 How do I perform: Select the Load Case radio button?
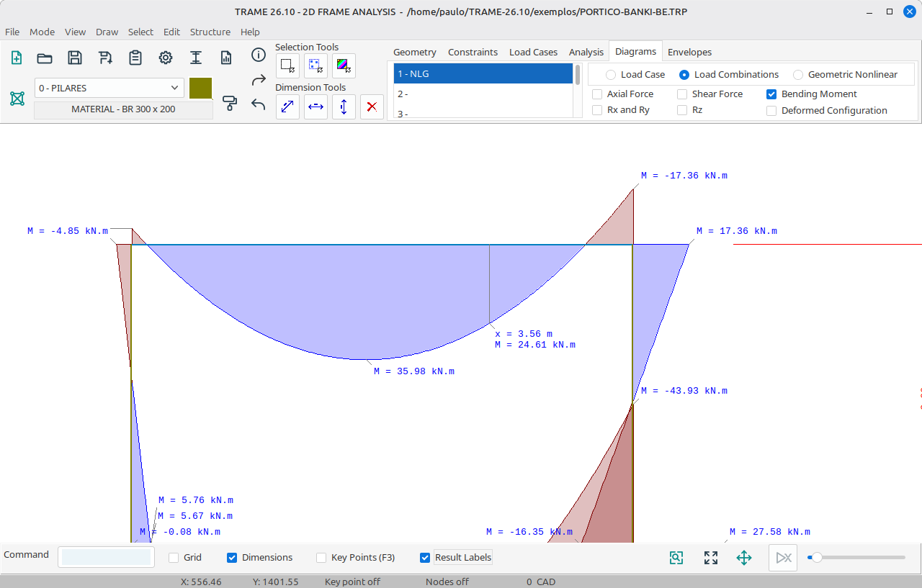pyautogui.click(x=611, y=75)
